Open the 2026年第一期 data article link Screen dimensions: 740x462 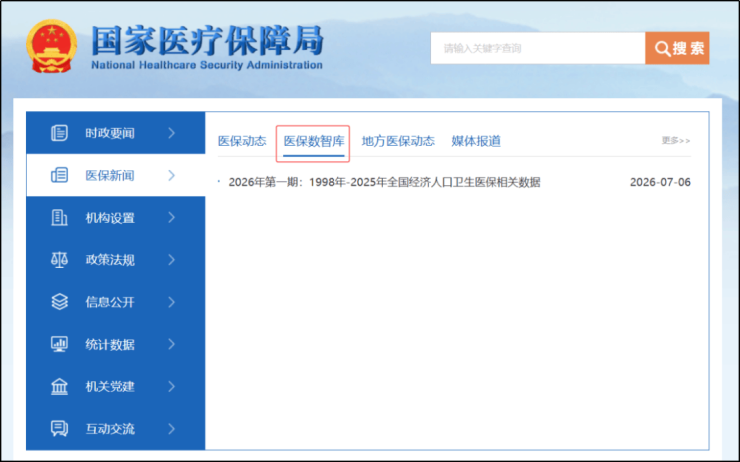(384, 182)
